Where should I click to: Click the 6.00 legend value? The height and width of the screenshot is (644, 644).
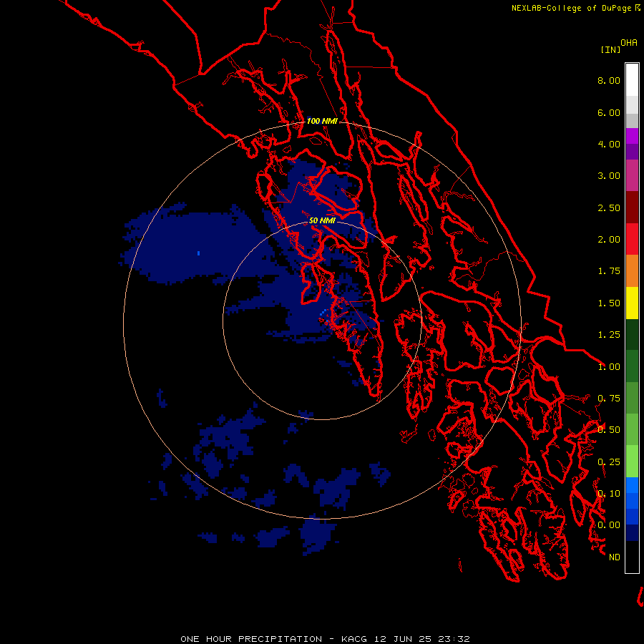click(x=609, y=112)
